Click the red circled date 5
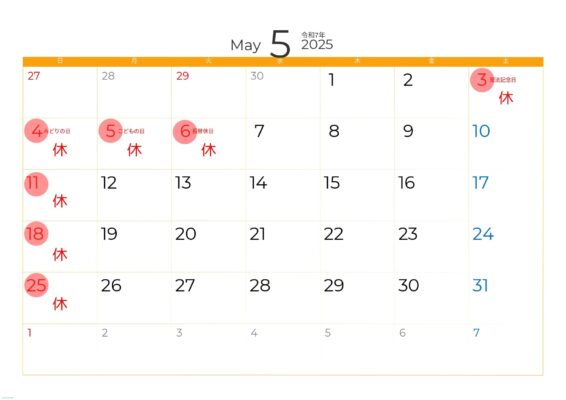 coord(110,131)
